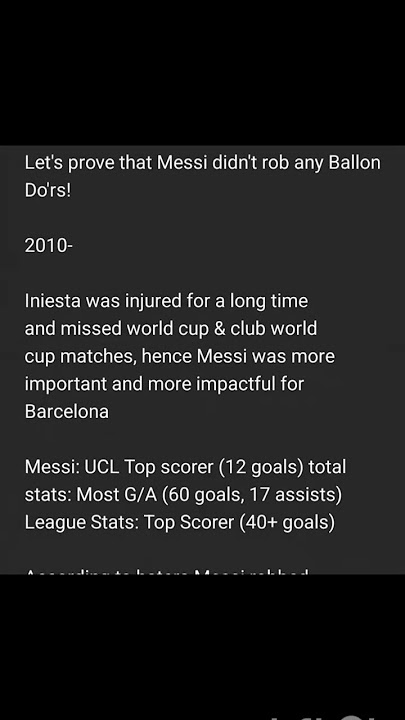Image resolution: width=405 pixels, height=720 pixels.
Task: Click the "and missed world cup & club world" line
Action: point(171,329)
